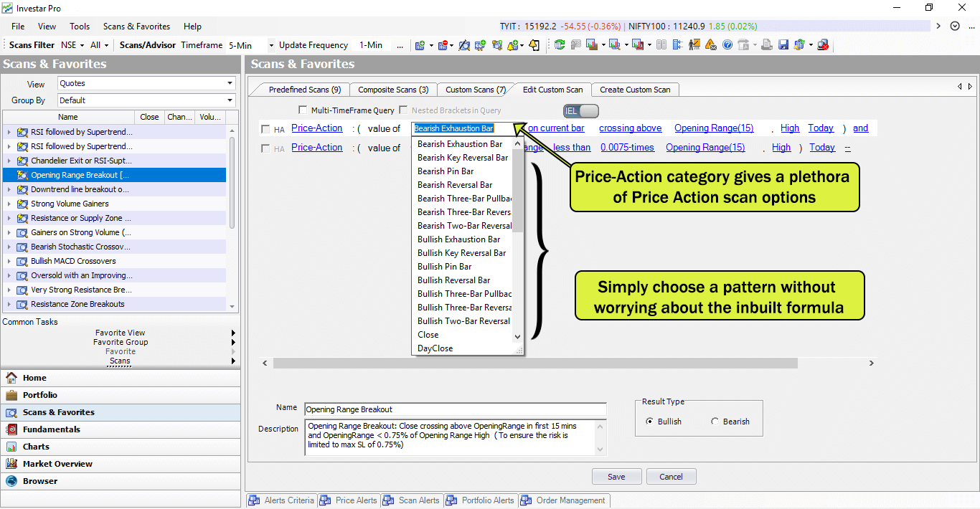Open Portfolio from the briefcase icon
The height and width of the screenshot is (509, 980).
point(39,395)
